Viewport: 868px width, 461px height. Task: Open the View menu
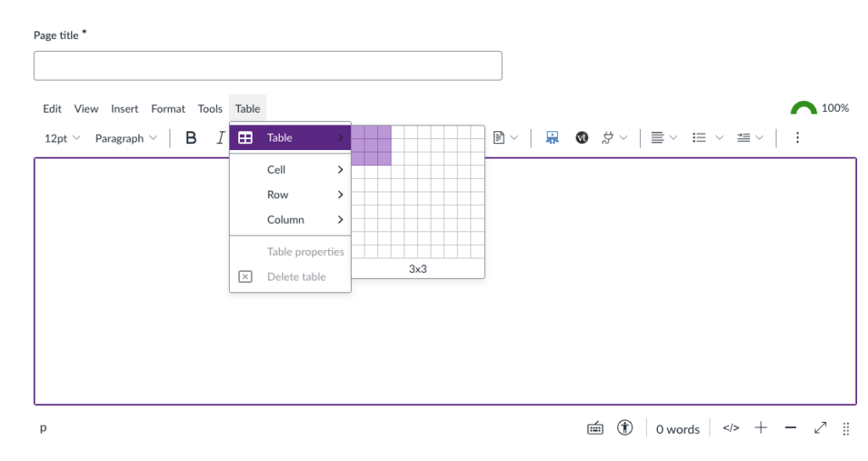tap(86, 108)
